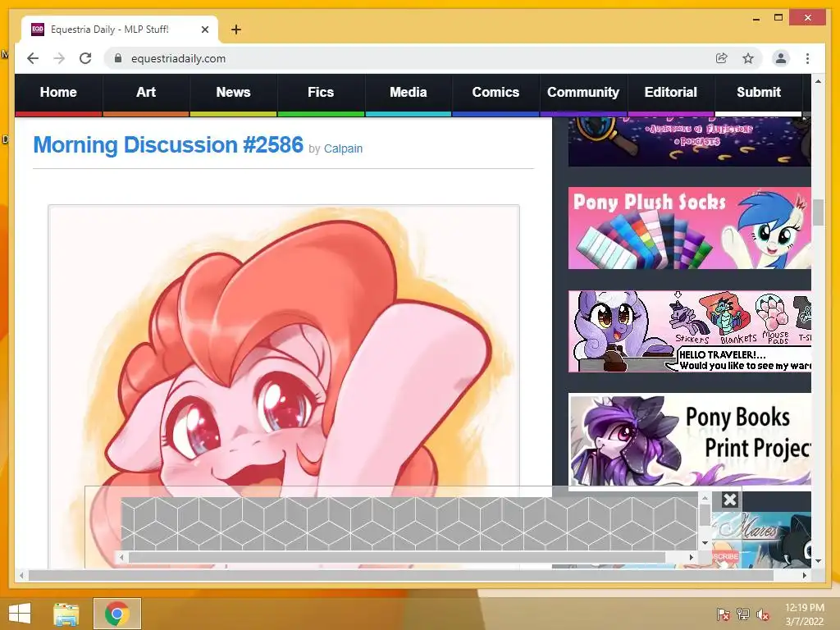
Task: Go back using the browser back arrow
Action: [33, 58]
